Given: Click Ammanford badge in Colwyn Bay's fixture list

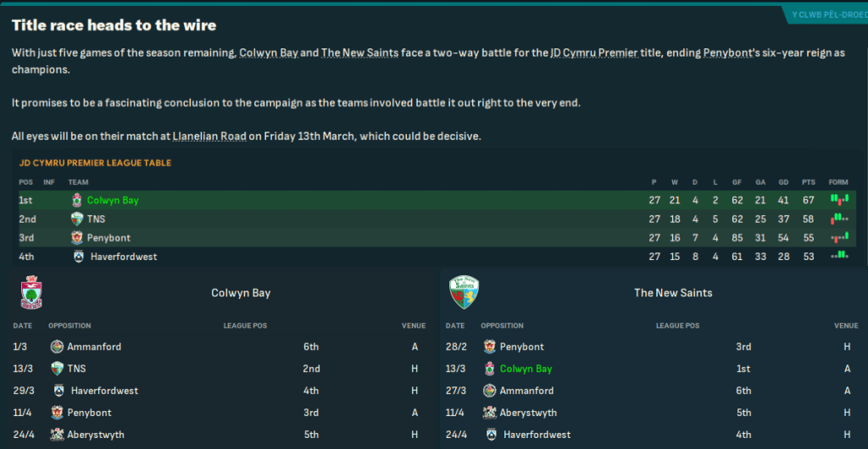Looking at the screenshot, I should pyautogui.click(x=57, y=346).
